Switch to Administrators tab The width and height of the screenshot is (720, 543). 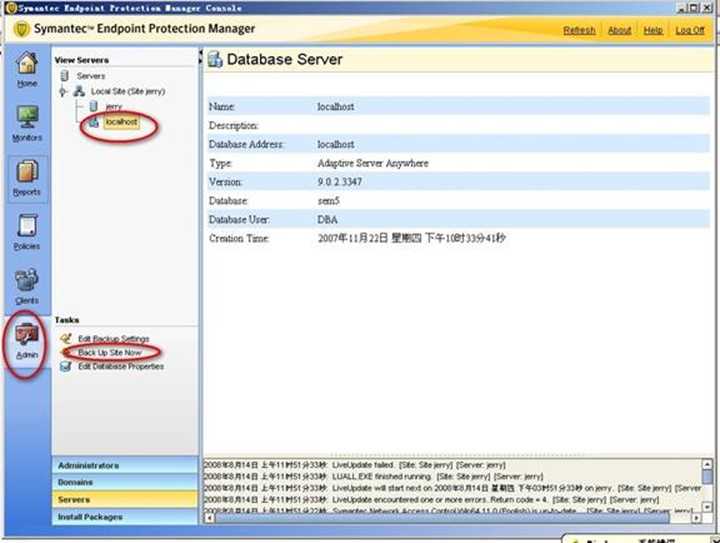pyautogui.click(x=125, y=465)
